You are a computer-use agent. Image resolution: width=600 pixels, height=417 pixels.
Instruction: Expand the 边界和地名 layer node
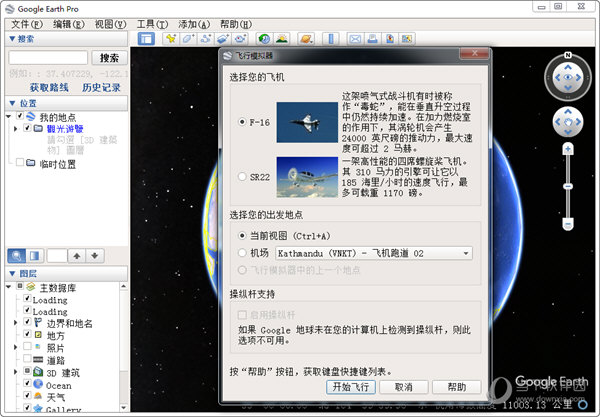coord(15,323)
